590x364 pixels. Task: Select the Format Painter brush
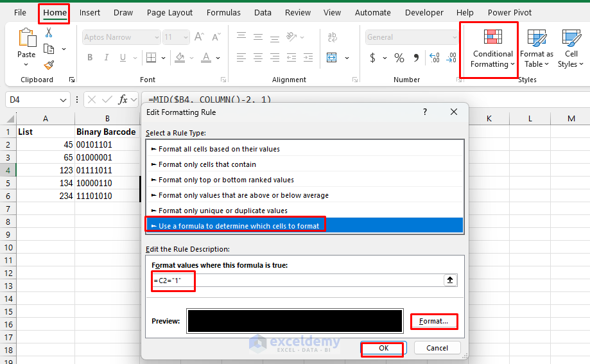[49, 65]
